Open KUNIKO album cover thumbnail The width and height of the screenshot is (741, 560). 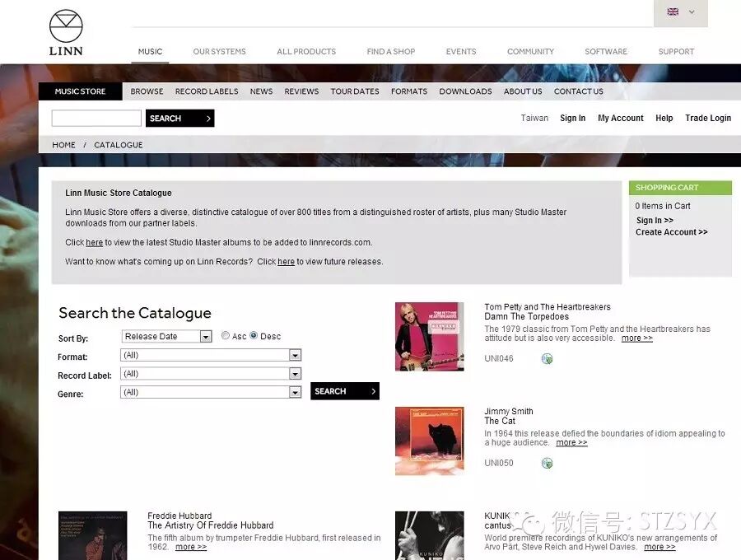click(x=430, y=535)
